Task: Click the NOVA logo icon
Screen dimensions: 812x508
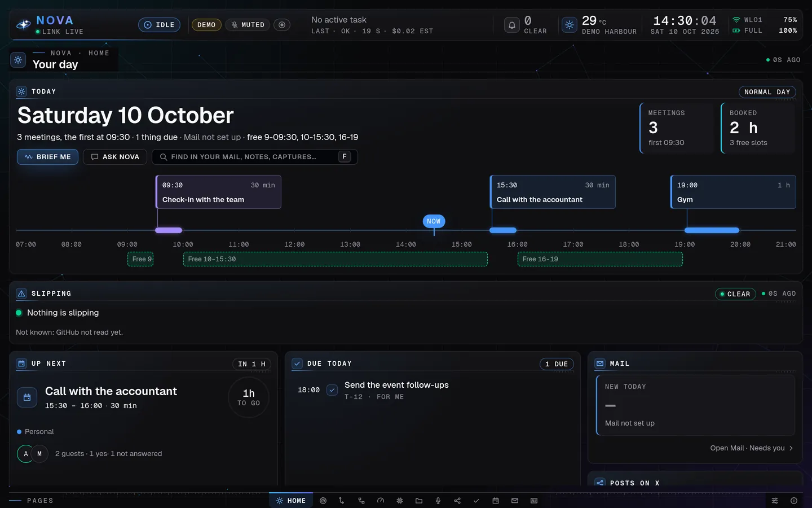Action: pos(24,25)
